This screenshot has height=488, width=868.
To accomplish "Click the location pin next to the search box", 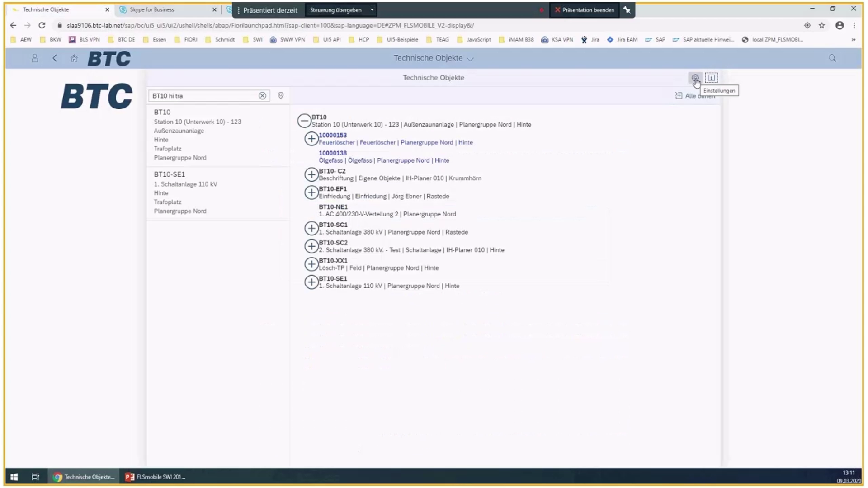I will [280, 96].
